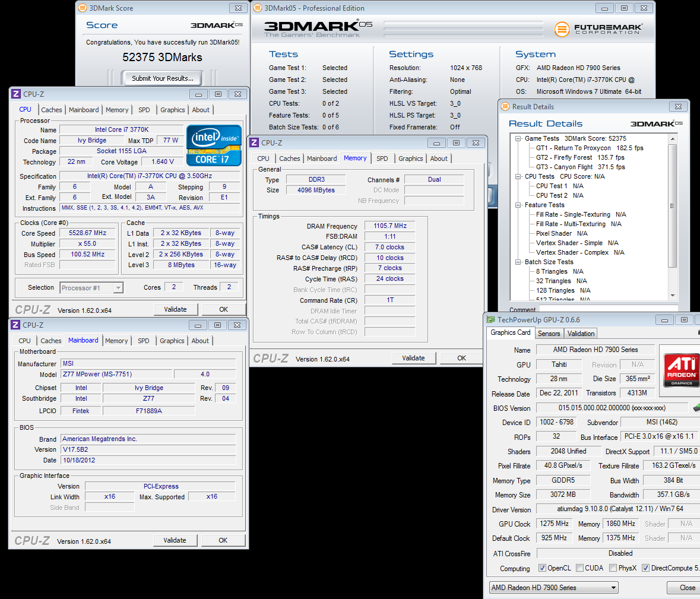Click the Core Speed value 5528.67 MHz
This screenshot has width=700, height=599.
point(87,233)
